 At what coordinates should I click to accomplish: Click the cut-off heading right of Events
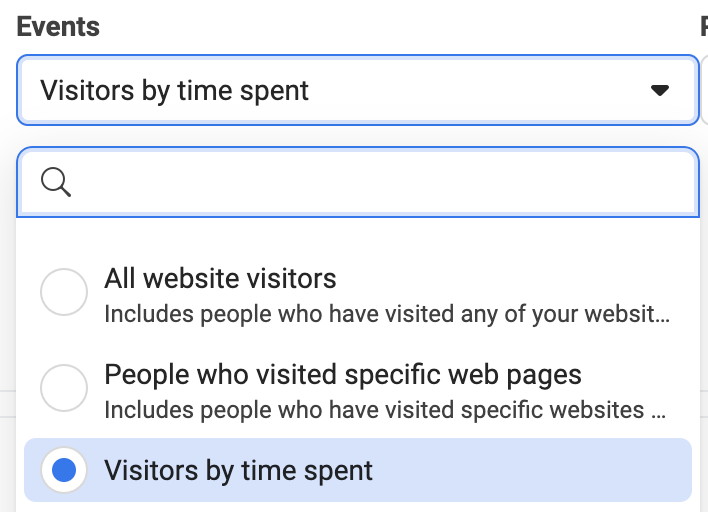coord(704,27)
